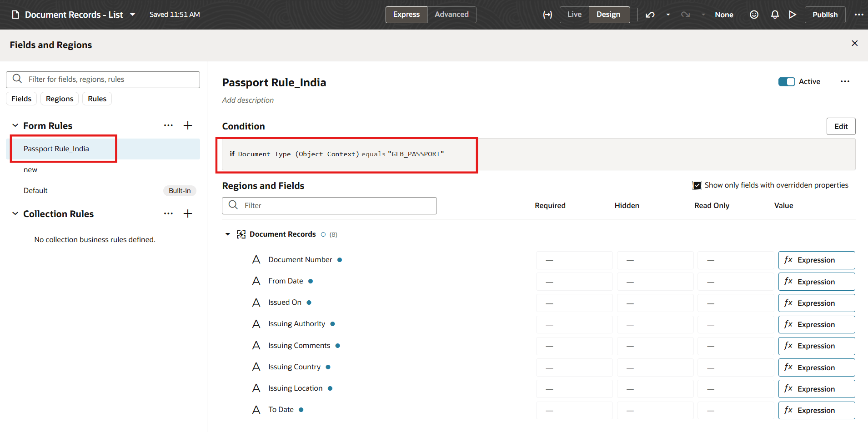Open Expression for Issuing Authority

817,324
